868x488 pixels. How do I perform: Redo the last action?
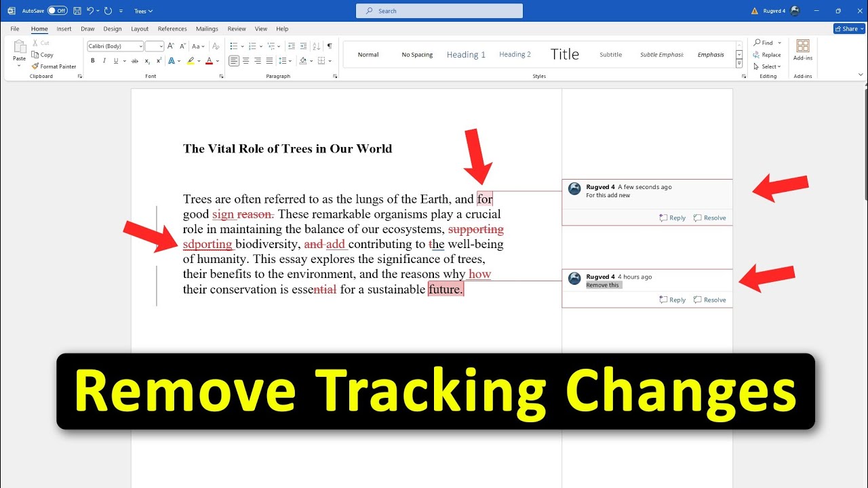(x=108, y=11)
